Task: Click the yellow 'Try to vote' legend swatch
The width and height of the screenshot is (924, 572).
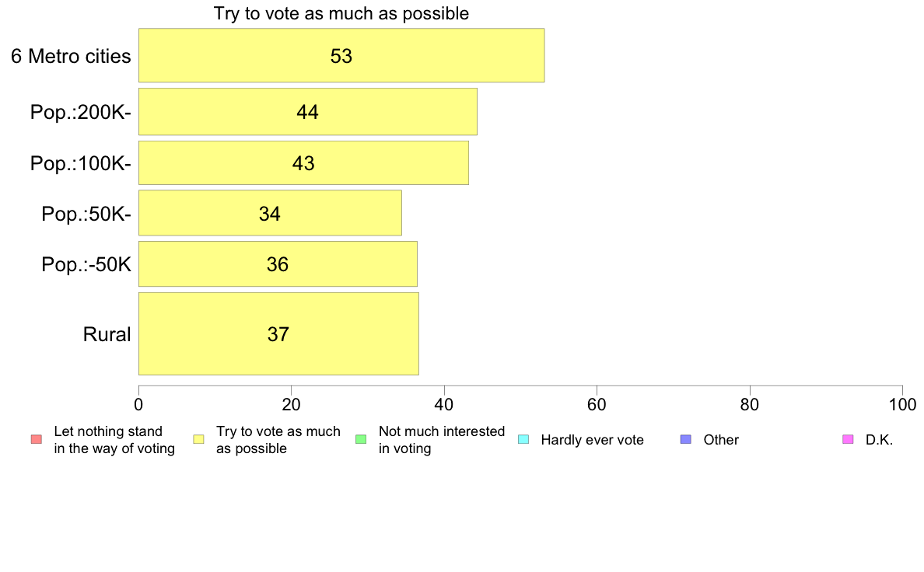Action: coord(198,439)
